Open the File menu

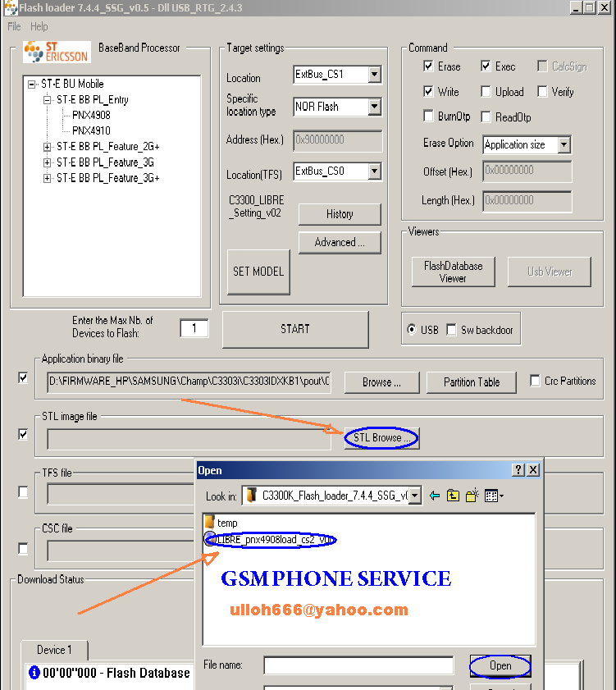point(14,26)
